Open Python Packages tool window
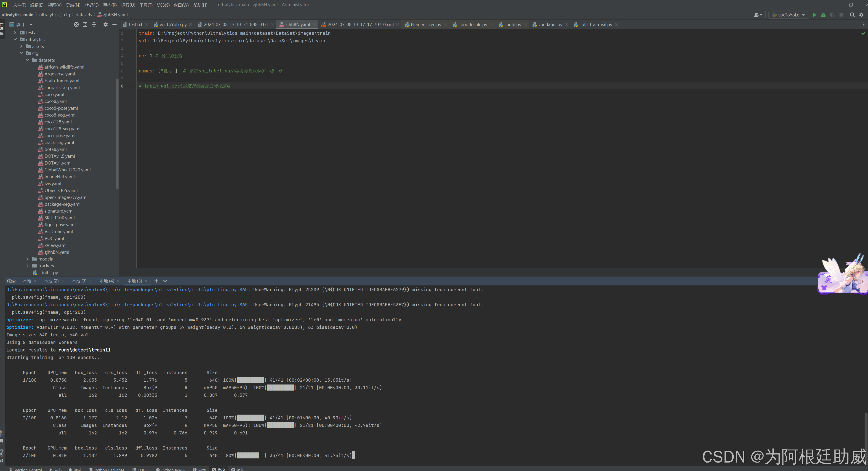The image size is (868, 471). point(107,469)
